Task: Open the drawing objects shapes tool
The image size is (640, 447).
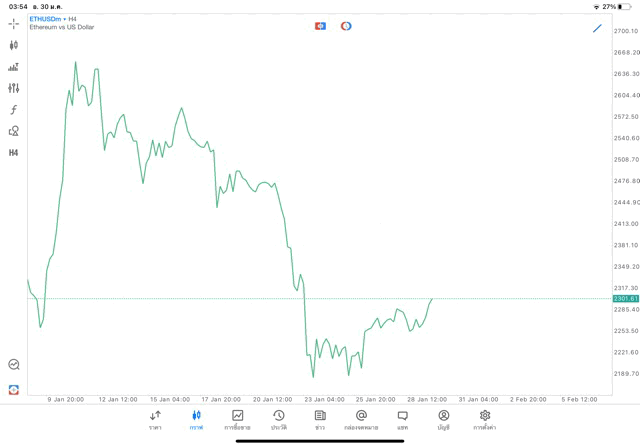Action: [x=14, y=131]
